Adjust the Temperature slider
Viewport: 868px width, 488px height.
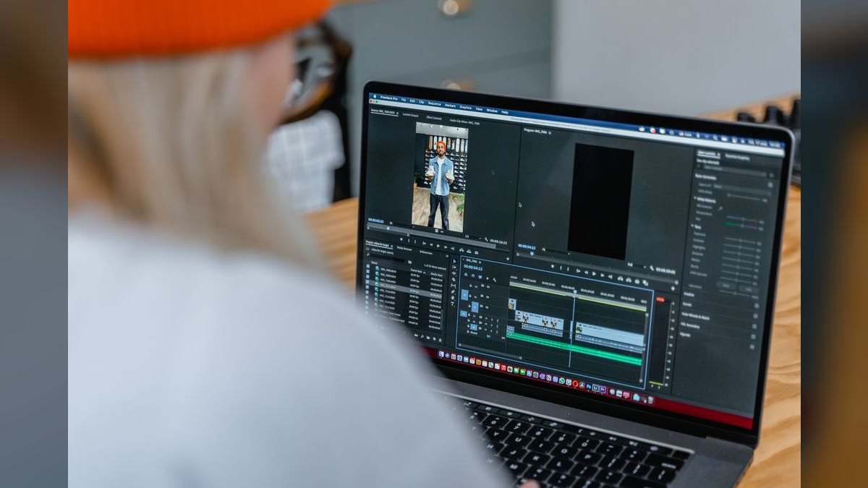[x=744, y=218]
